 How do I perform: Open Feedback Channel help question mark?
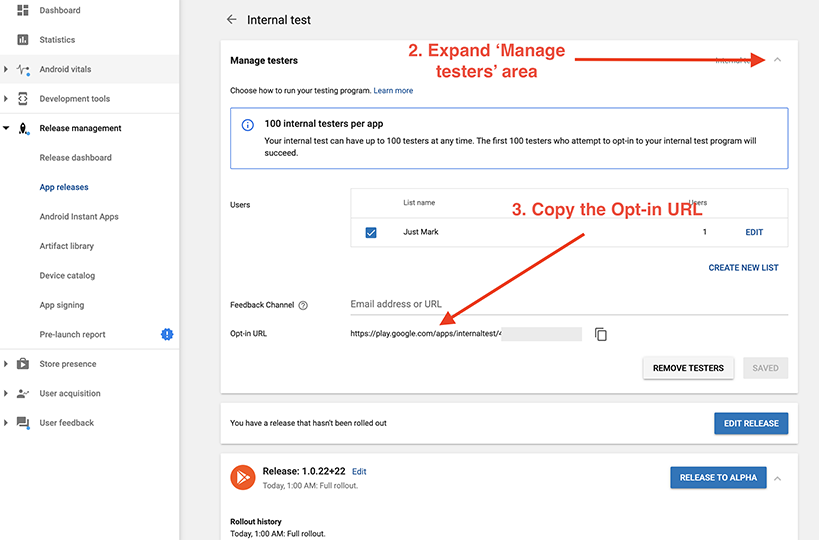(303, 306)
